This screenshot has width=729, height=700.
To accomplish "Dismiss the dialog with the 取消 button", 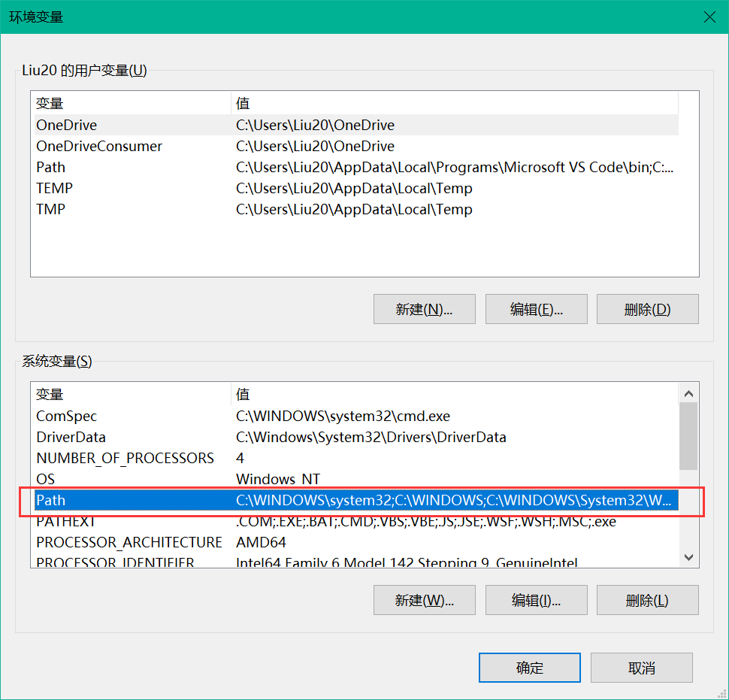I will point(641,668).
